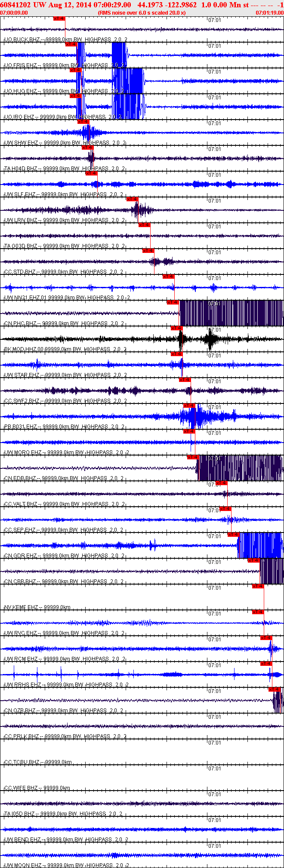The image size is (284, 868).
Task: Select the 'CN.PHC.BHZ' station label
Action: coord(20,323)
